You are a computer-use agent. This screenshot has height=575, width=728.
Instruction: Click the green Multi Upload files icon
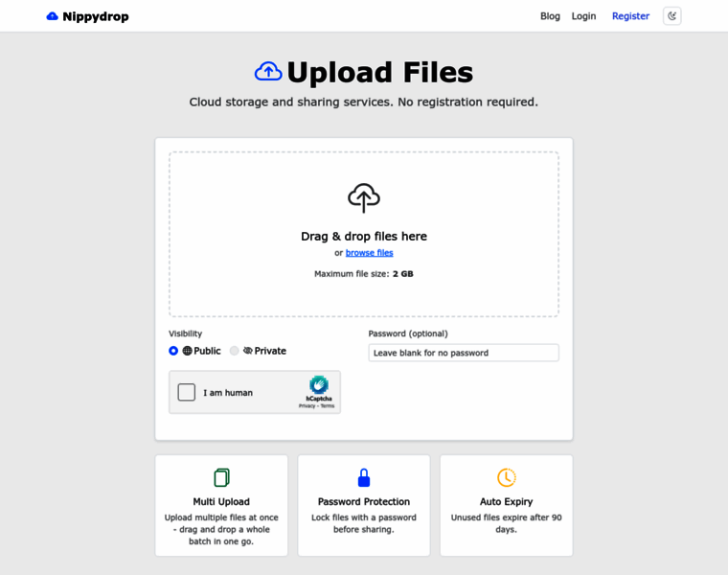click(221, 477)
